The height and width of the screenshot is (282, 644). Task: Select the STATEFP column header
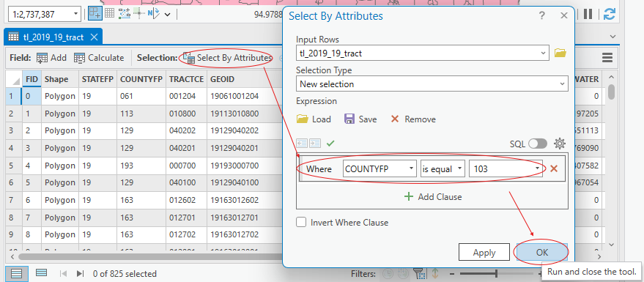coord(97,79)
